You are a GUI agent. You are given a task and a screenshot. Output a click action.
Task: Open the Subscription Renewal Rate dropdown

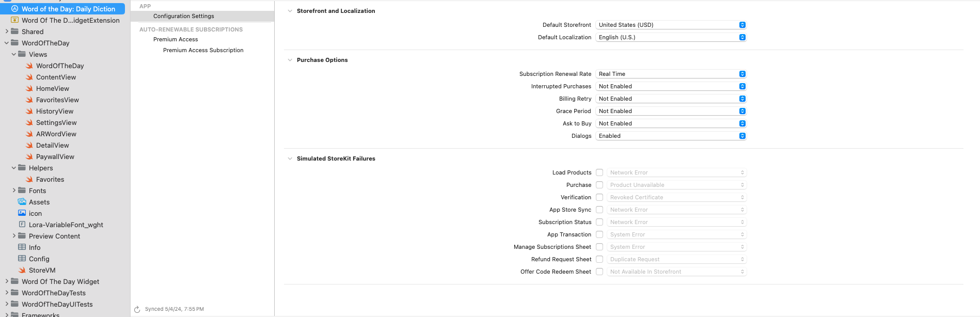tap(671, 74)
